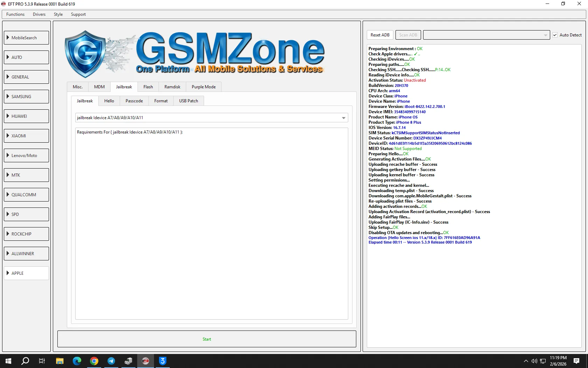Open the taskbar search icon
Image resolution: width=588 pixels, height=368 pixels.
coord(25,361)
